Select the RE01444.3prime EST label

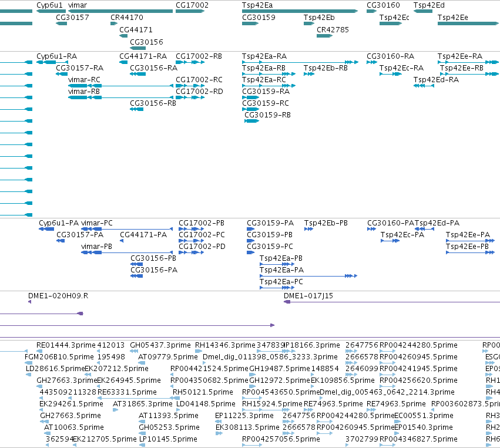[66, 345]
